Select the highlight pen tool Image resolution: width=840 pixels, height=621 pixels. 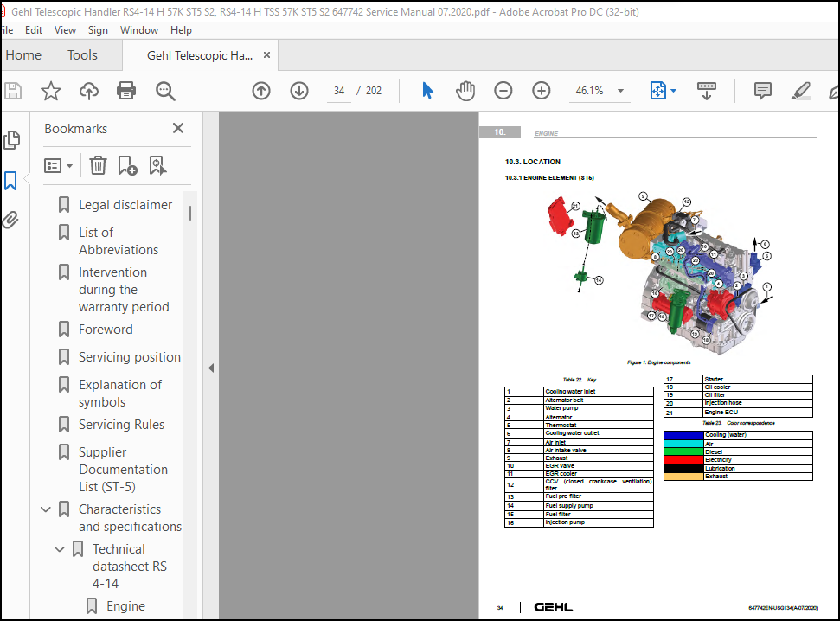[801, 91]
